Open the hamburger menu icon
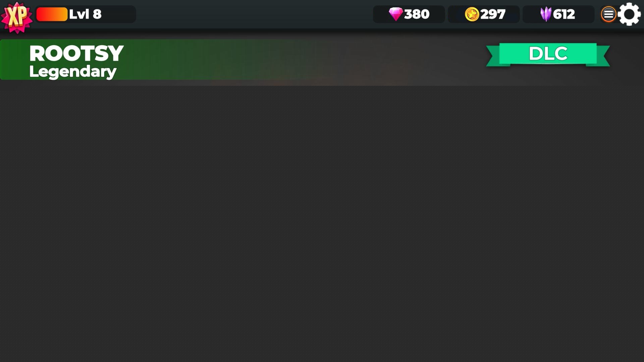The height and width of the screenshot is (362, 644). click(x=608, y=14)
